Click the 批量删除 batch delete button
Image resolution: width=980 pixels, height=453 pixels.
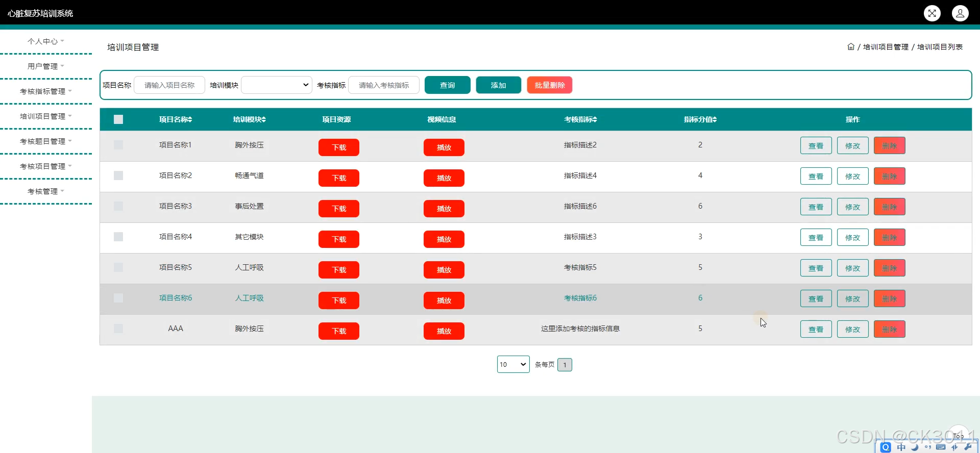(550, 85)
